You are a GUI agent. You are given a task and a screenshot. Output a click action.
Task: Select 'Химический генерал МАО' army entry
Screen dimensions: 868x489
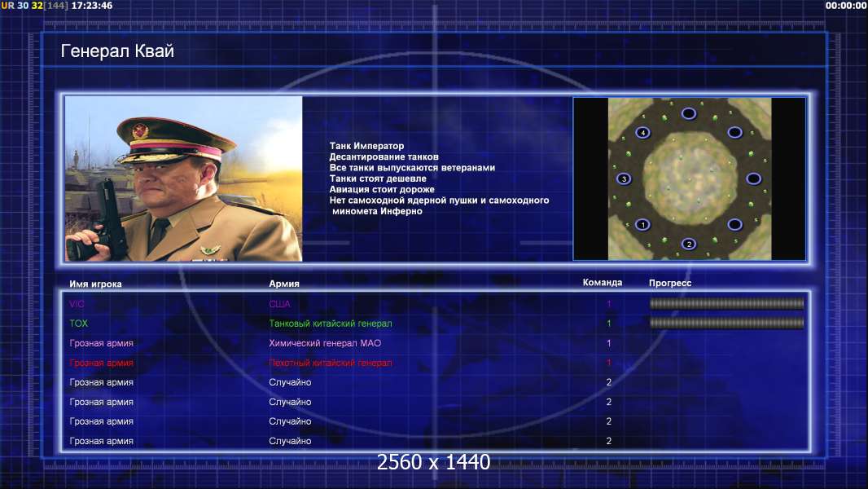[x=325, y=343]
